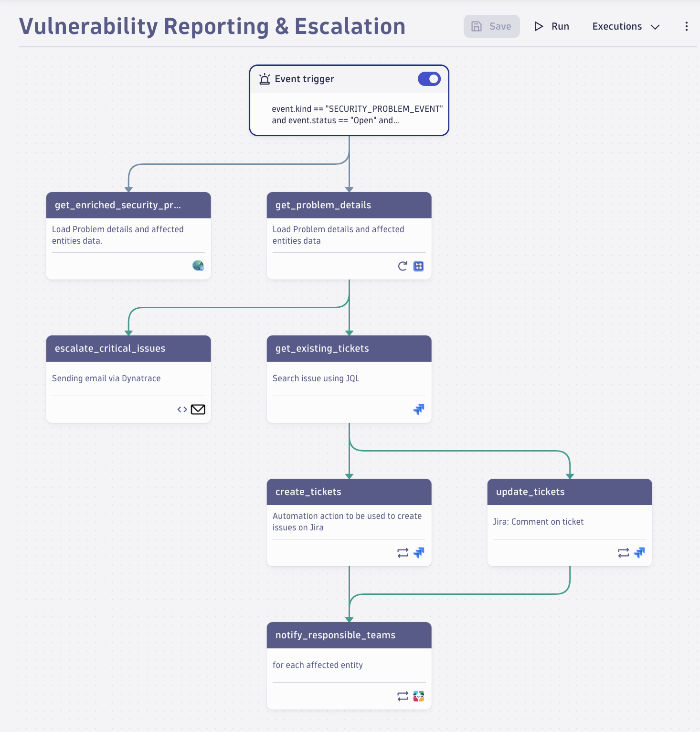The image size is (700, 732).
Task: Toggle the loop icon on notify_responsible_teams
Action: tap(402, 696)
